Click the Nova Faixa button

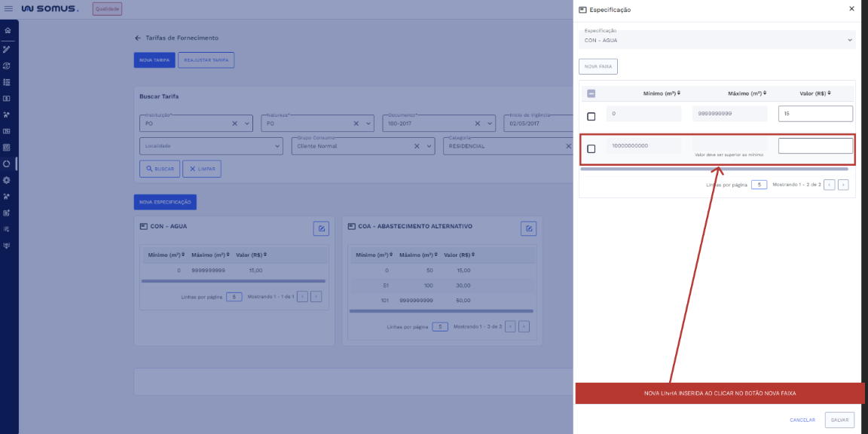[598, 66]
